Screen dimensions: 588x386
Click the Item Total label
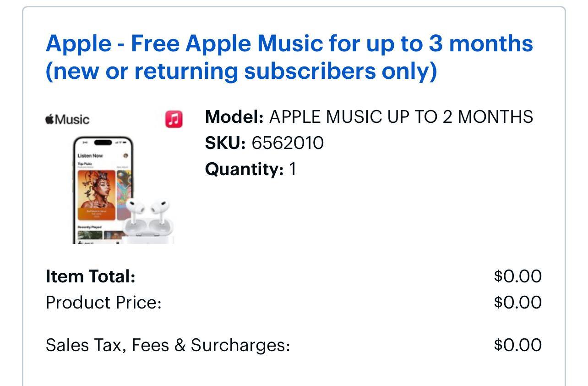(91, 276)
